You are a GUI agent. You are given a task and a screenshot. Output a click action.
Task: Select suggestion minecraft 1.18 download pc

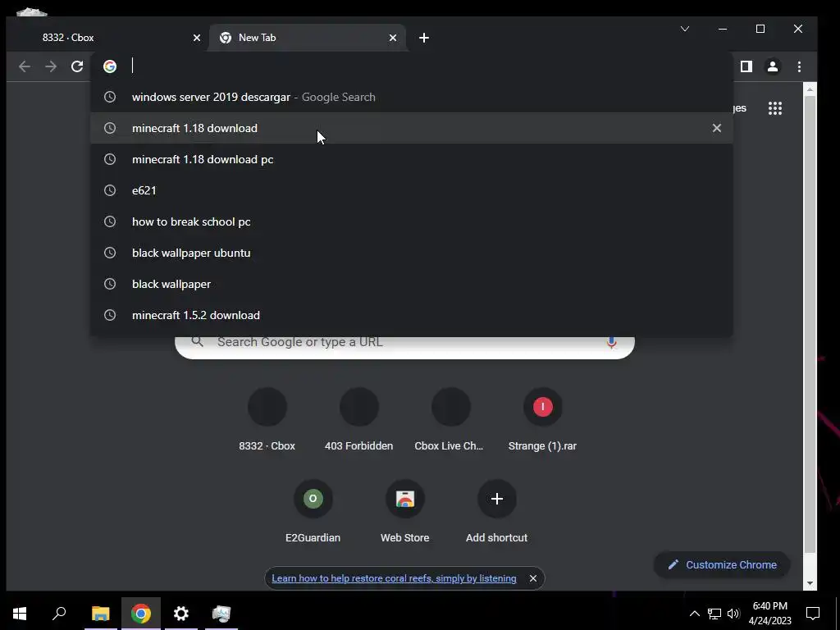coord(412,159)
